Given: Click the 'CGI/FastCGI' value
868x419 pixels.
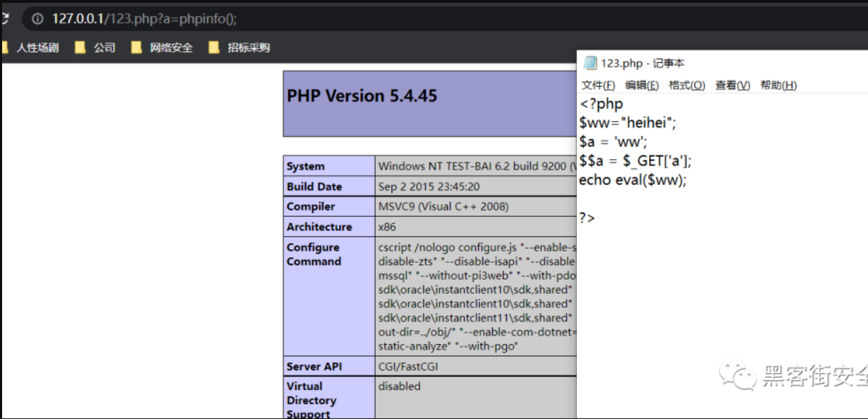Looking at the screenshot, I should (409, 367).
